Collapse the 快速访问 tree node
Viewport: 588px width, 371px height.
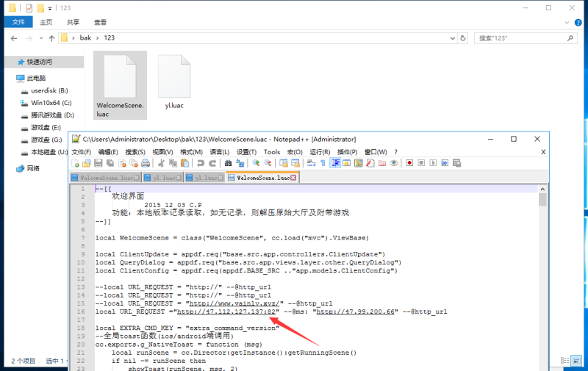pos(8,62)
